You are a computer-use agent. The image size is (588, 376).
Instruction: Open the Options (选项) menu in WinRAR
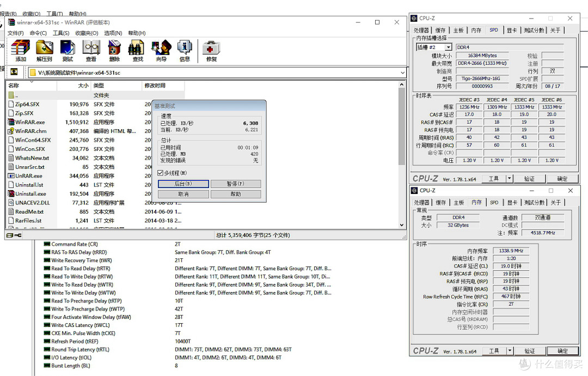(113, 33)
